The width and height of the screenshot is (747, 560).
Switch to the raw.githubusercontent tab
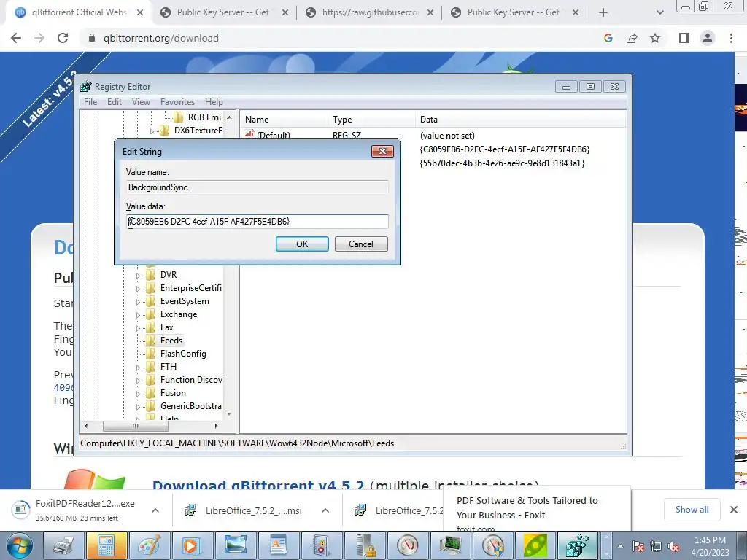pyautogui.click(x=370, y=12)
